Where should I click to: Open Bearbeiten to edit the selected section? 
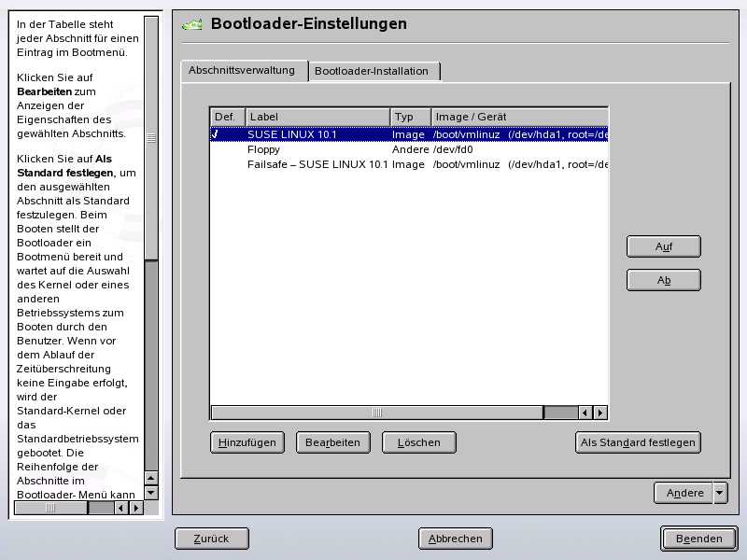332,442
